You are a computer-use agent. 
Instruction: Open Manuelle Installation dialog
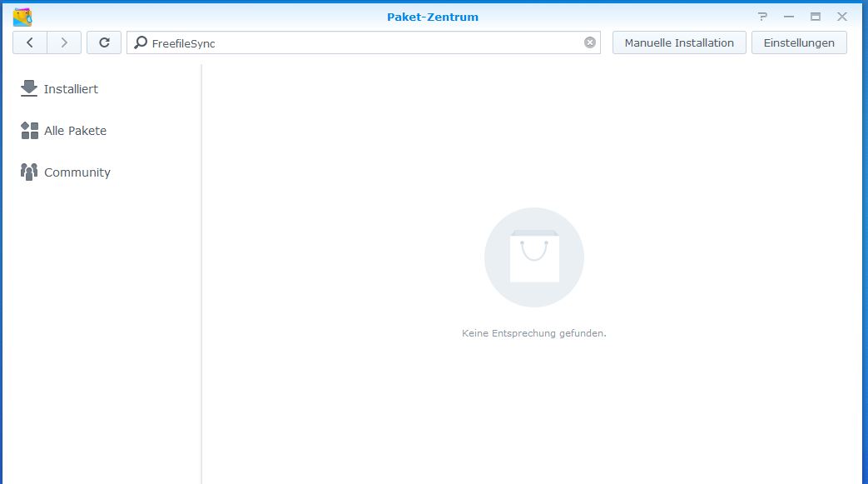click(x=679, y=42)
